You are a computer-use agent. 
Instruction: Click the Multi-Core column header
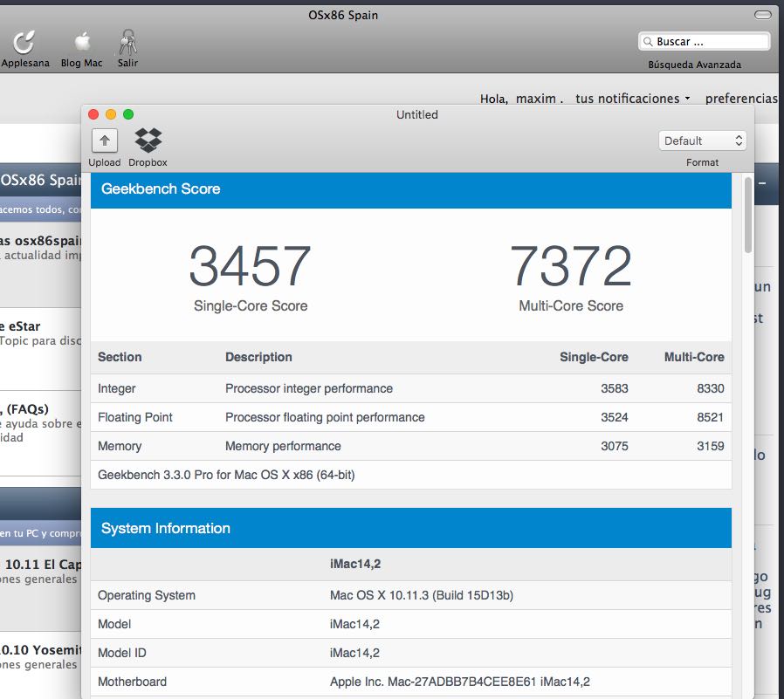coord(694,357)
